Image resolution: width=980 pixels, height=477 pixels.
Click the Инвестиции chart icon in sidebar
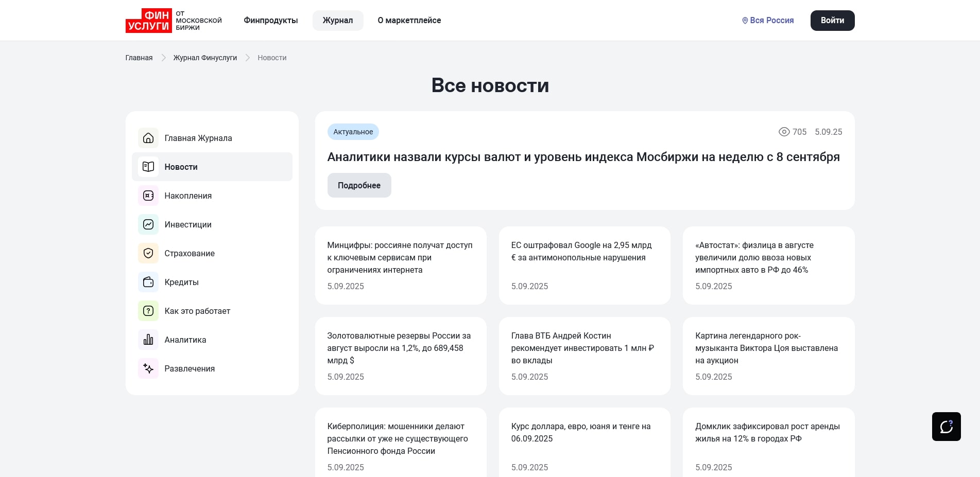coord(148,224)
